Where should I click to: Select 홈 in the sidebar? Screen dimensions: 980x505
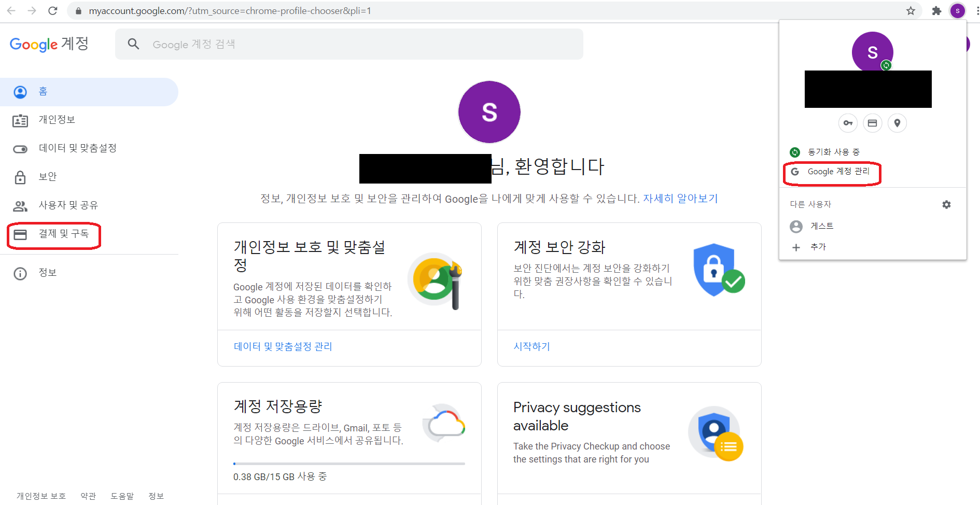pyautogui.click(x=89, y=92)
